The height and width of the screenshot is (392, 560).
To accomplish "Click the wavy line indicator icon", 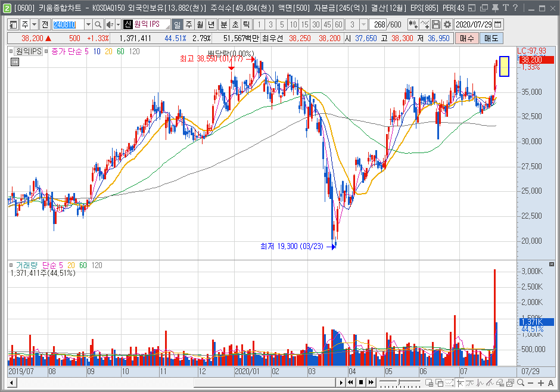I will [469, 382].
